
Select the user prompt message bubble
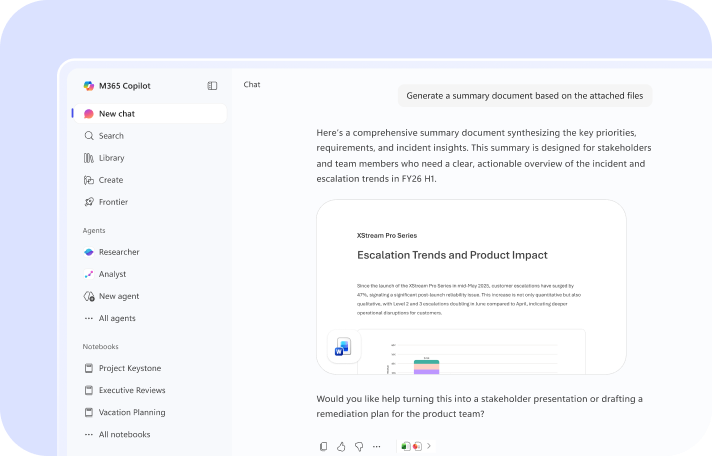pyautogui.click(x=525, y=96)
